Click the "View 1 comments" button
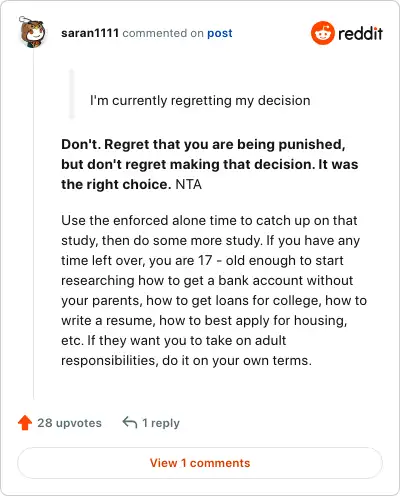The height and width of the screenshot is (496, 400). [200, 463]
